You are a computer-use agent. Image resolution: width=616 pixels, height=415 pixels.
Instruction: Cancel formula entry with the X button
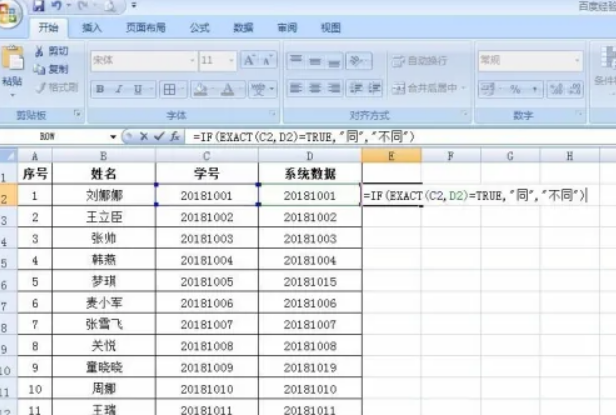pos(144,137)
